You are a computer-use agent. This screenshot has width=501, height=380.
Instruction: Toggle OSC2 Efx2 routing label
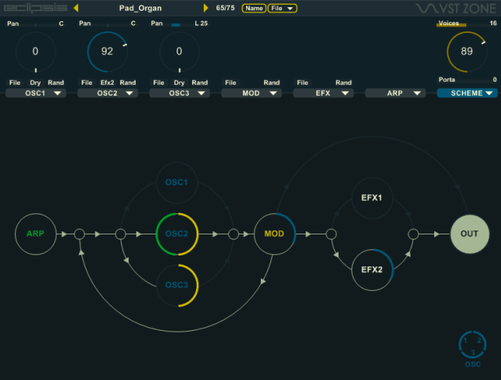coord(107,83)
